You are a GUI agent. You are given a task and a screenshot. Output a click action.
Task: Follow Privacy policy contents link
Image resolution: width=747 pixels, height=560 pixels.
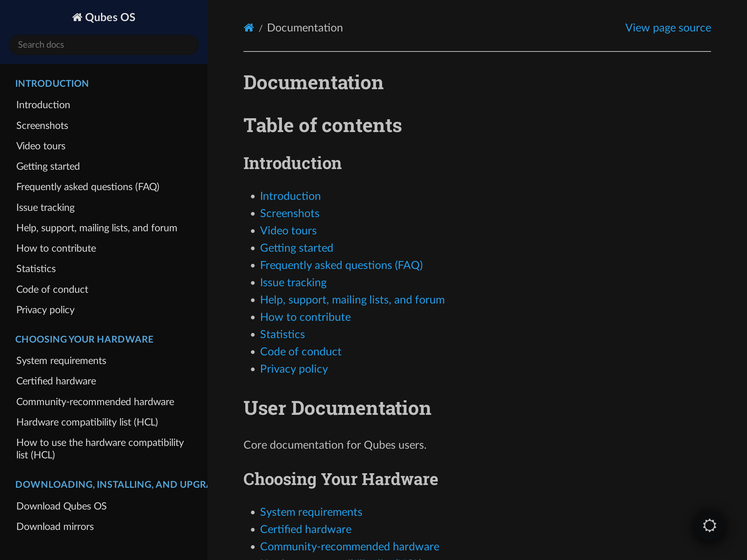click(294, 369)
